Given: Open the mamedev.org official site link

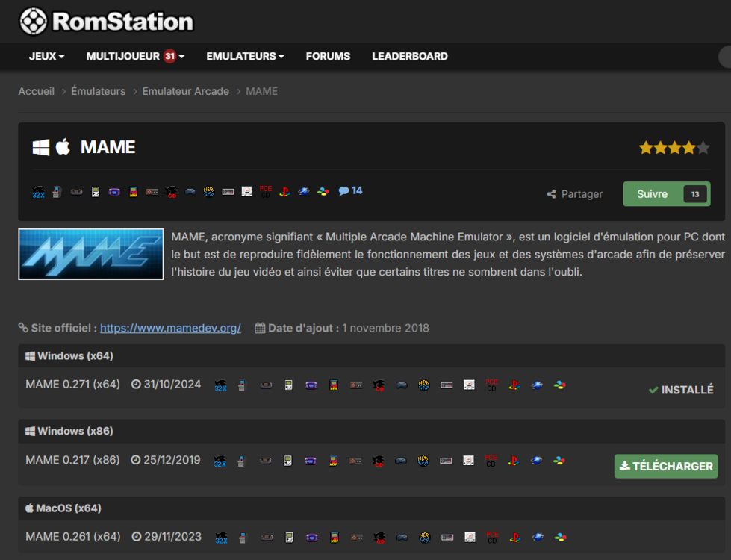Looking at the screenshot, I should click(171, 328).
